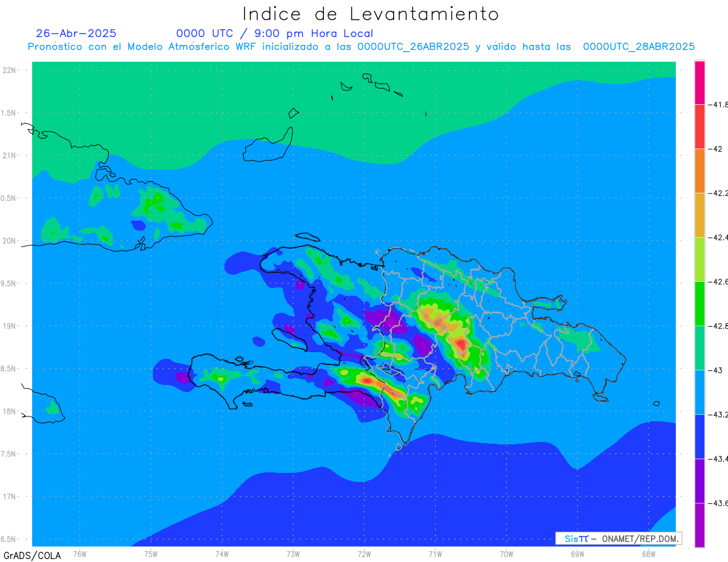Viewport: 728px width, 562px height.
Task: Select the red swatch between -42 and -41.8
Action: pyautogui.click(x=699, y=127)
